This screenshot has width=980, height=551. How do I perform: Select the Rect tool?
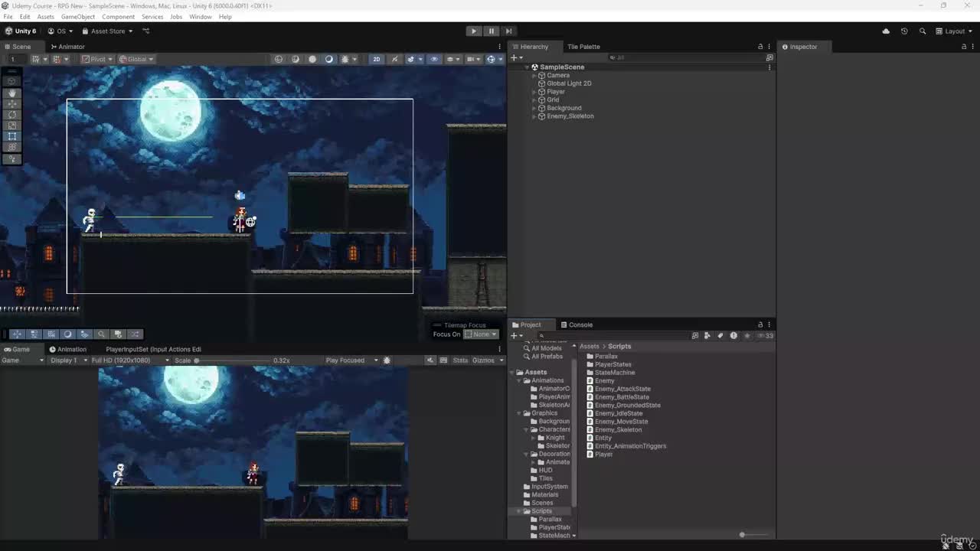12,136
